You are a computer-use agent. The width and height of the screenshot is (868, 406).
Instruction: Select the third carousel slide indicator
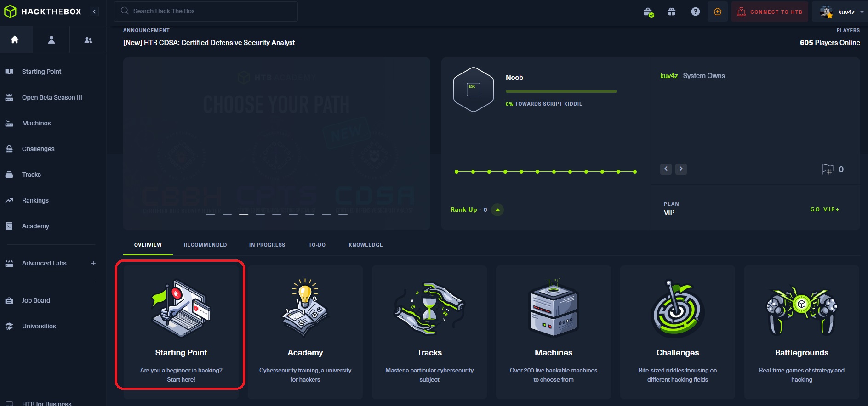(x=244, y=214)
